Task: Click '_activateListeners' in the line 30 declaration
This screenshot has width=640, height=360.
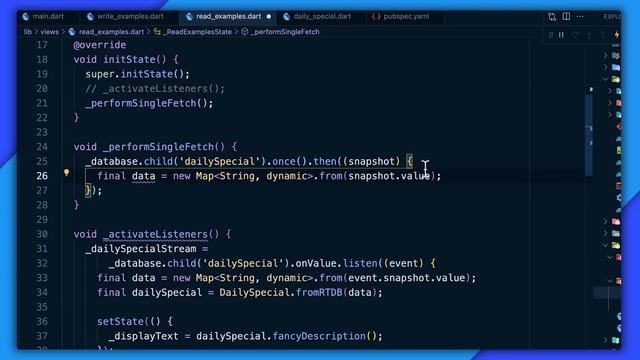Action: (x=155, y=234)
